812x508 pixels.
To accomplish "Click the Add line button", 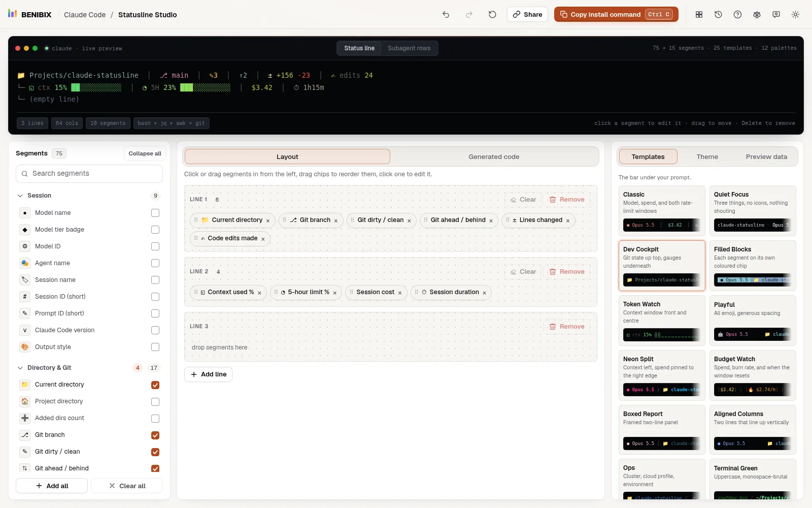I will (208, 374).
